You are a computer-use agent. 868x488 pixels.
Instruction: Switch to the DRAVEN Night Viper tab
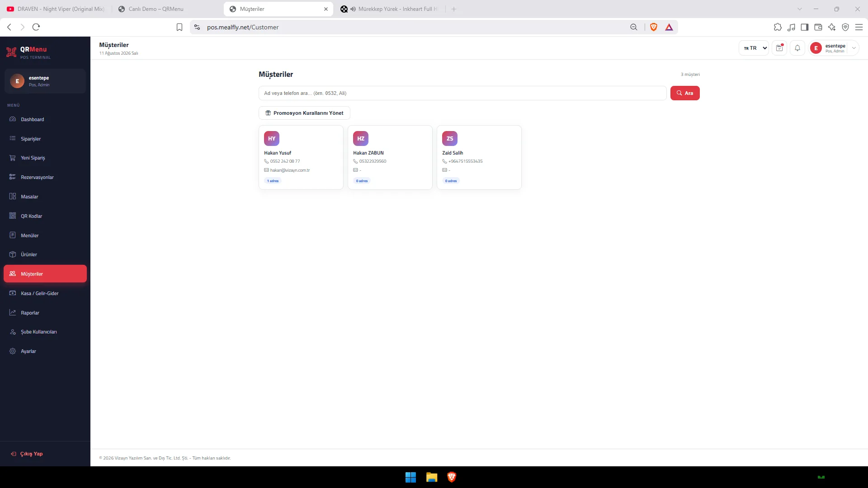tap(56, 9)
